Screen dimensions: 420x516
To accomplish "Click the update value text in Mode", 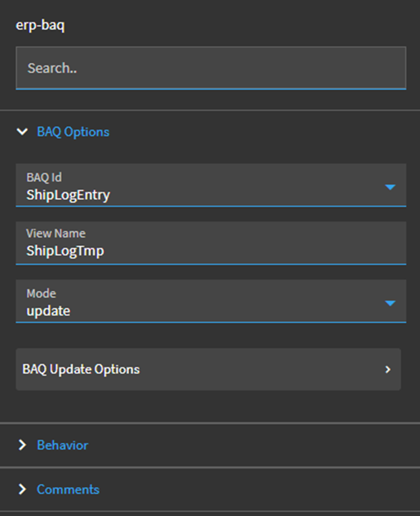I will pyautogui.click(x=48, y=311).
